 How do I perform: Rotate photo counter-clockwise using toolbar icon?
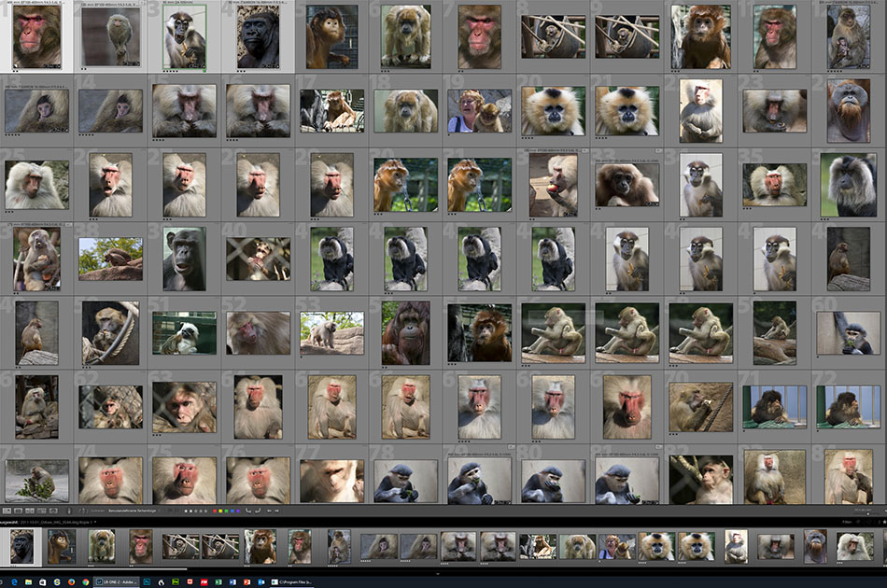[x=248, y=511]
